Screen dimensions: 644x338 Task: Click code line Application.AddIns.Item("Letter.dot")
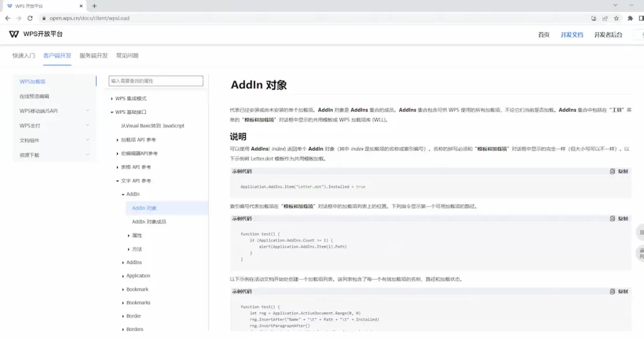(x=303, y=187)
